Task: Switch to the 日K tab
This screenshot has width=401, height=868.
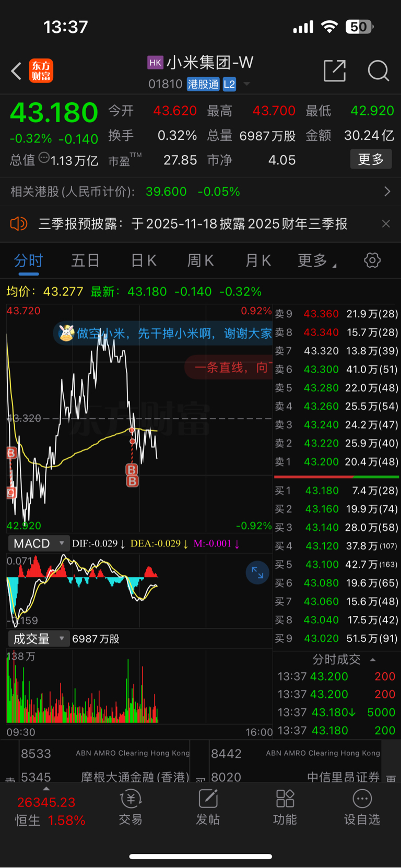Action: click(144, 260)
